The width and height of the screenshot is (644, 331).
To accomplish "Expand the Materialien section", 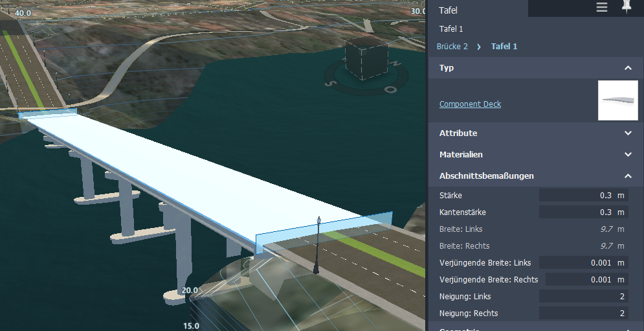I will pyautogui.click(x=628, y=155).
